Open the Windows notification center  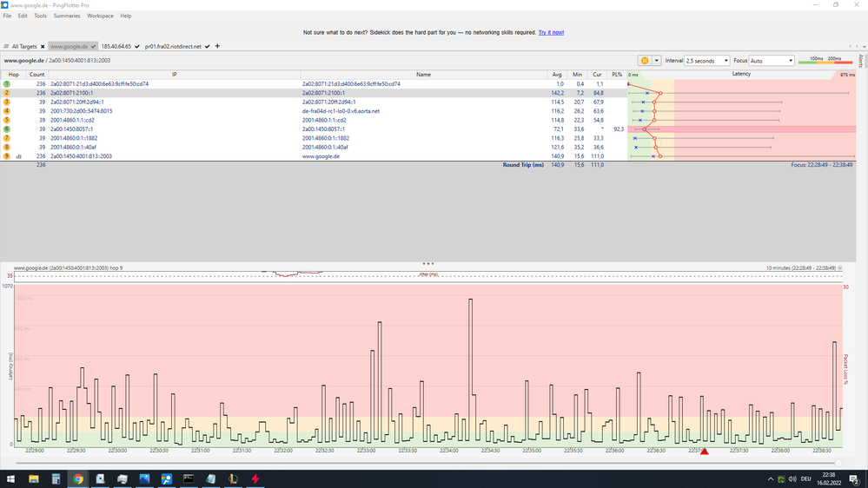[x=854, y=479]
